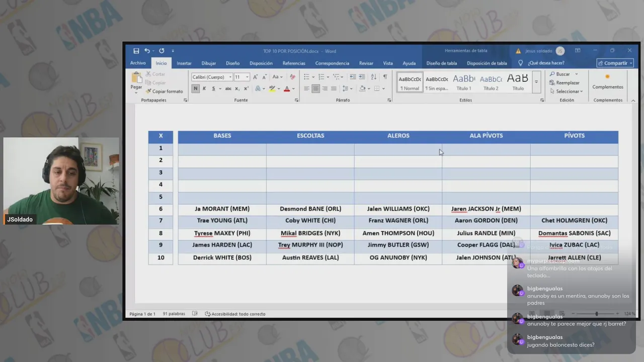Open text effects (outlined A) icon

tap(258, 88)
